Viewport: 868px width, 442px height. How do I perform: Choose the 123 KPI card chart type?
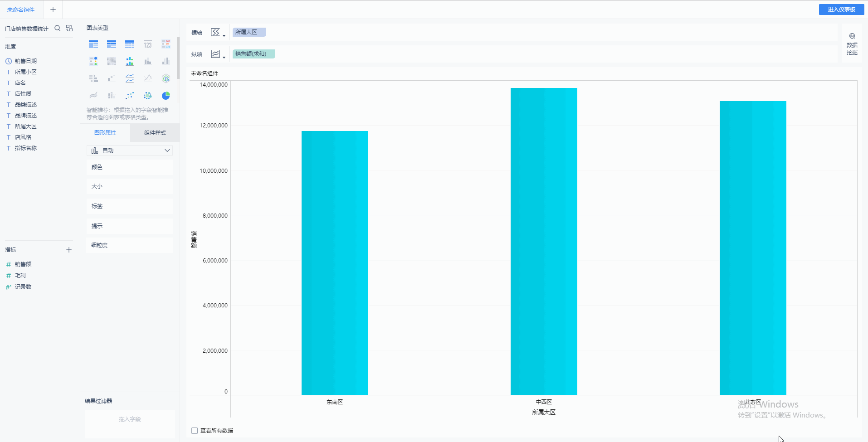point(148,44)
